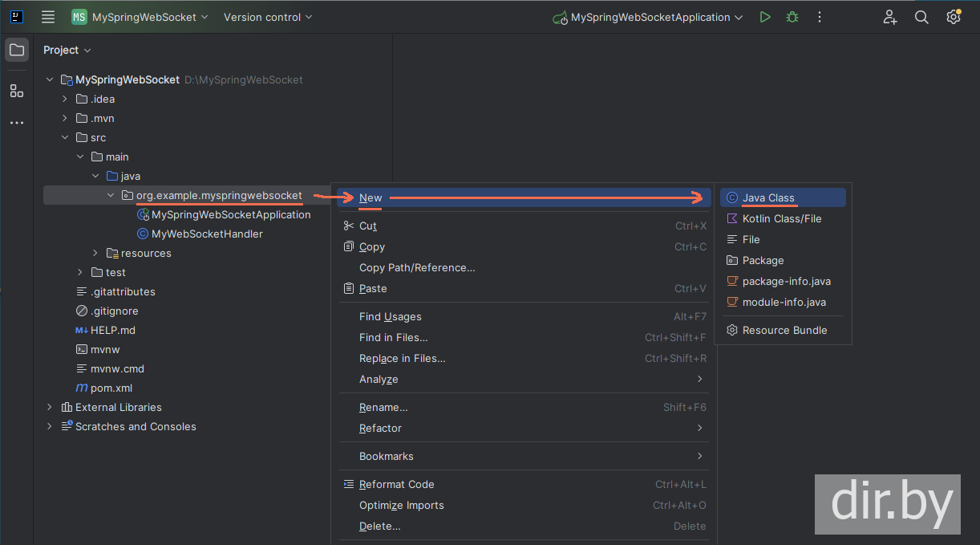Viewport: 980px width, 545px height.
Task: Expand the resources folder
Action: [x=95, y=253]
